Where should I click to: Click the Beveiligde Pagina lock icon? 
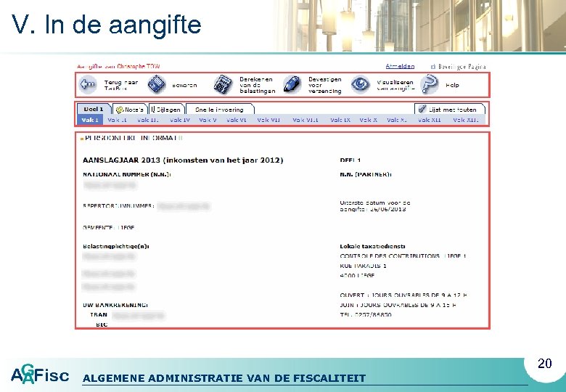(x=433, y=67)
